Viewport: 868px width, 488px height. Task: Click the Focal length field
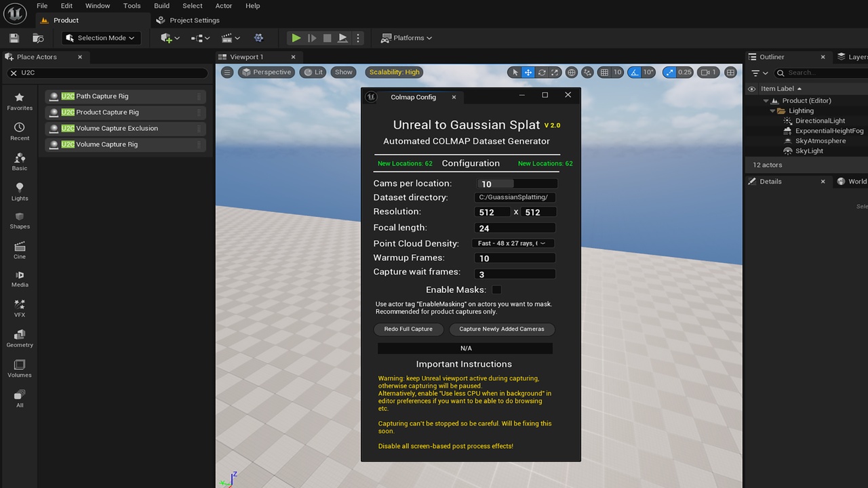point(515,228)
